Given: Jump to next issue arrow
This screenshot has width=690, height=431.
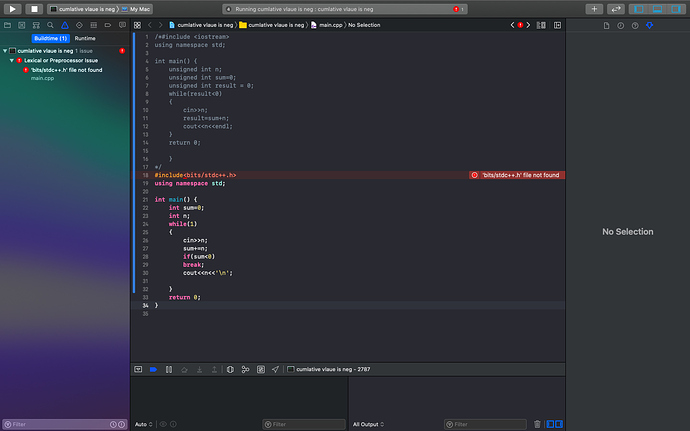Looking at the screenshot, I should click(x=528, y=25).
